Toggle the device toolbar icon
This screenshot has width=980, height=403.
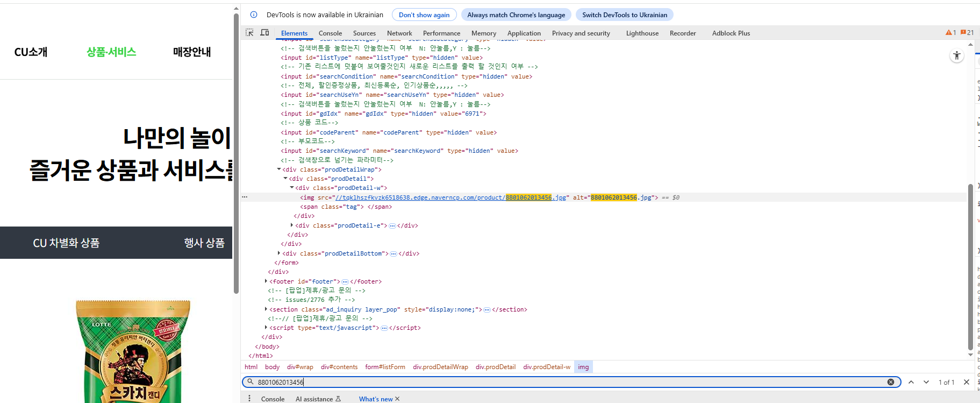pos(264,33)
